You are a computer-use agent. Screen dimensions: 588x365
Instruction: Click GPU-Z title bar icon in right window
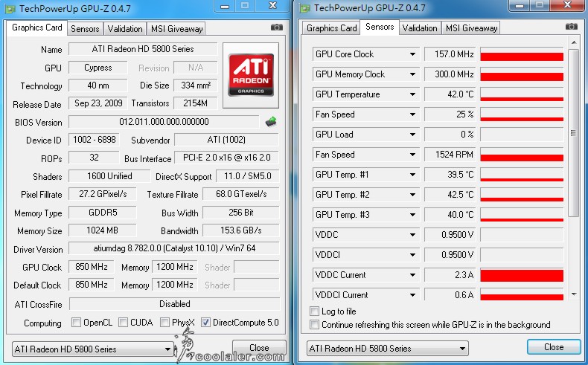pos(305,8)
